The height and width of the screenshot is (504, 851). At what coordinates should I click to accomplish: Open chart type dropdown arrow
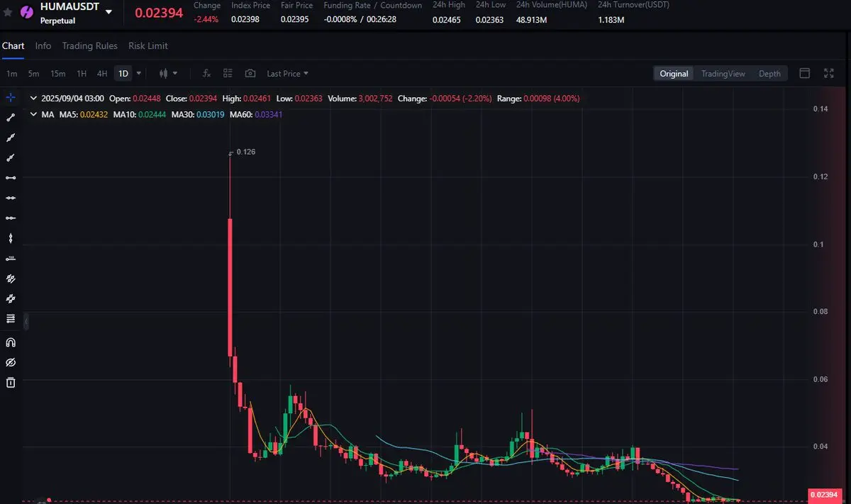click(x=175, y=73)
